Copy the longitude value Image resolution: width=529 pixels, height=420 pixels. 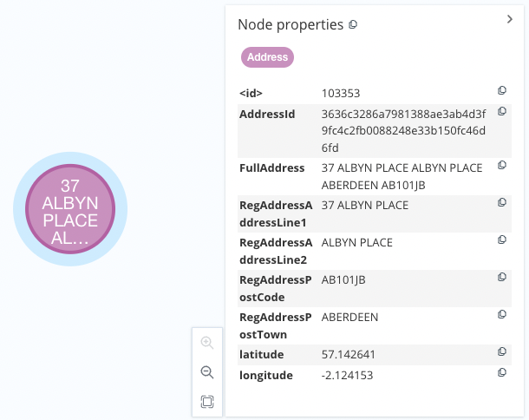point(501,373)
